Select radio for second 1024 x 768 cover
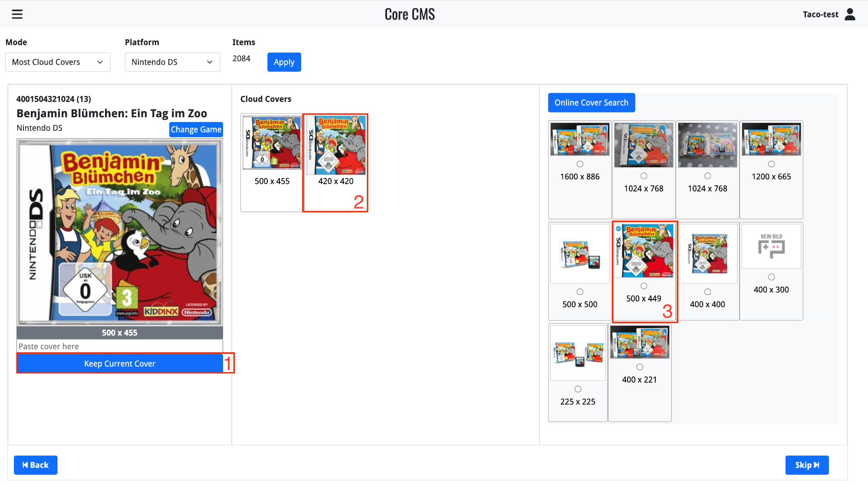Screen dimensions: 868x486 pos(707,176)
